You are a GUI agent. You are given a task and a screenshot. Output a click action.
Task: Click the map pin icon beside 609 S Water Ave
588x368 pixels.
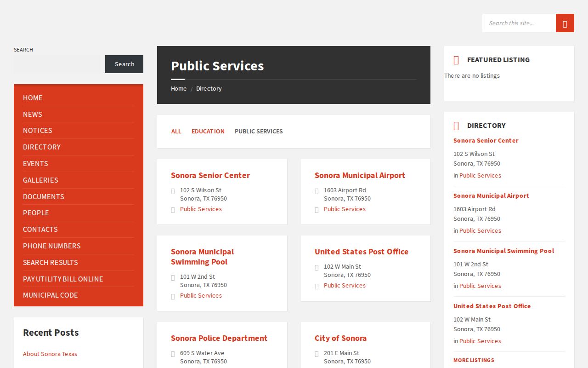pyautogui.click(x=173, y=354)
